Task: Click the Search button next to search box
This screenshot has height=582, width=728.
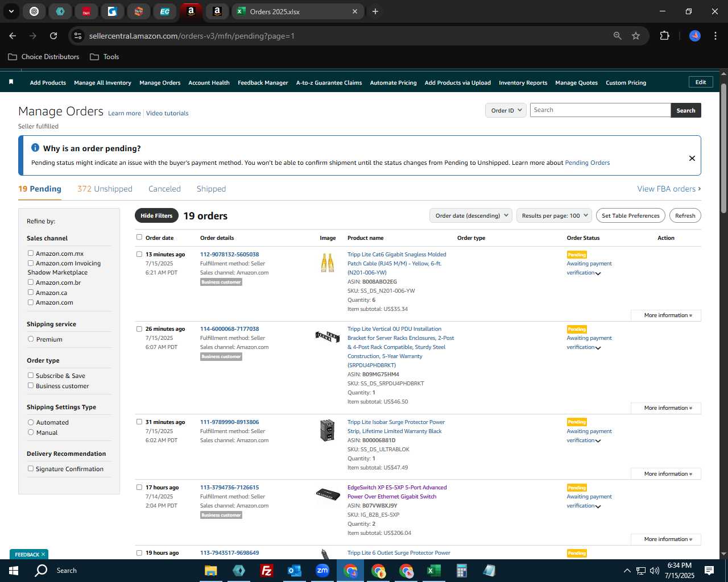Action: 686,110
